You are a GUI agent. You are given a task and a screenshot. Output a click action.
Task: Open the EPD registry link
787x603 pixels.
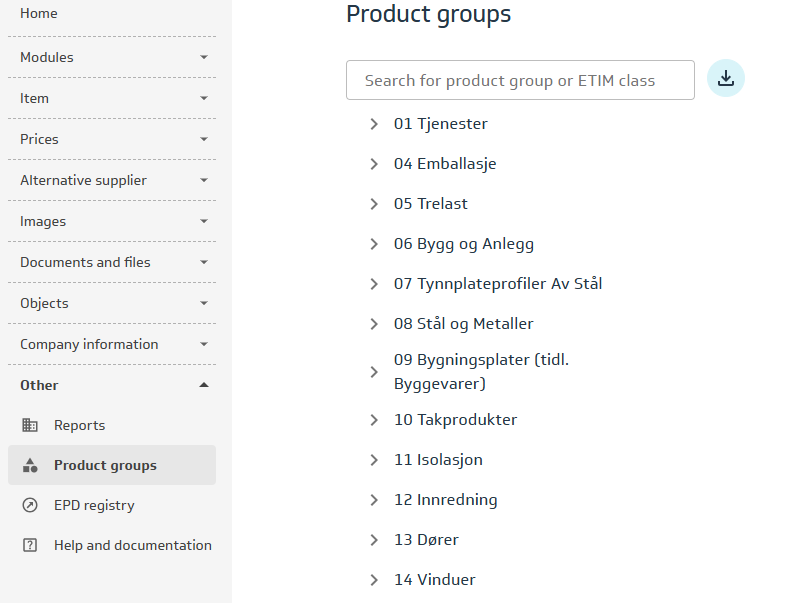(94, 505)
